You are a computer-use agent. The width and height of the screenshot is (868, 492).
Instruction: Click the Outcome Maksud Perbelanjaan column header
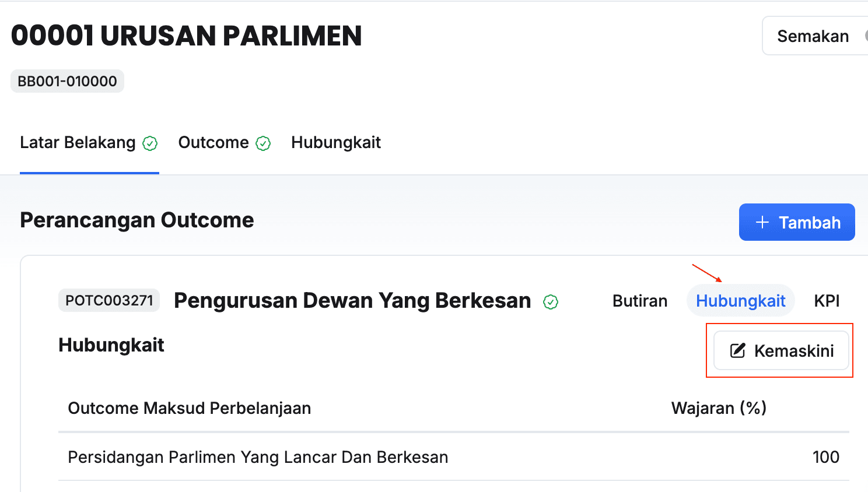click(190, 408)
